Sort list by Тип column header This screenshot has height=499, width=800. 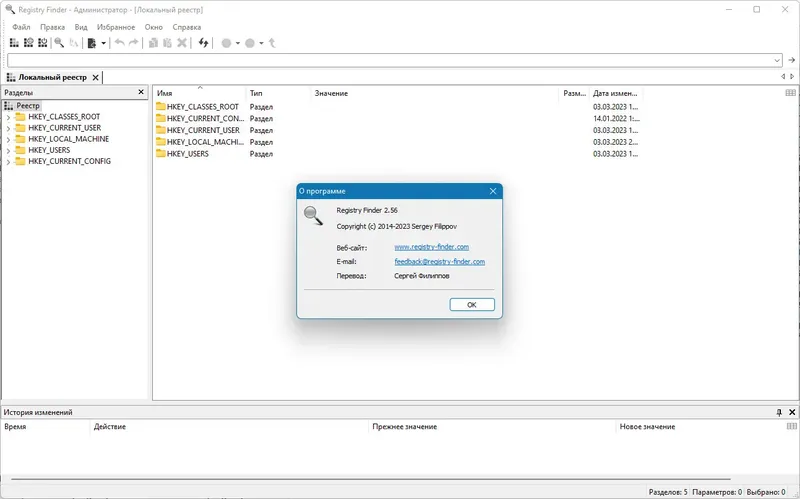coord(278,93)
